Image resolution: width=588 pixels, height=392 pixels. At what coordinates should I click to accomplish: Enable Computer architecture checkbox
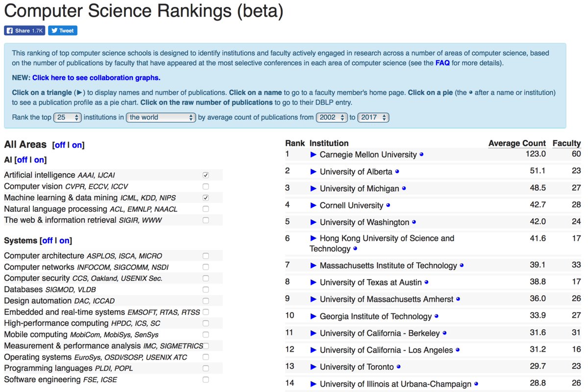click(x=206, y=256)
